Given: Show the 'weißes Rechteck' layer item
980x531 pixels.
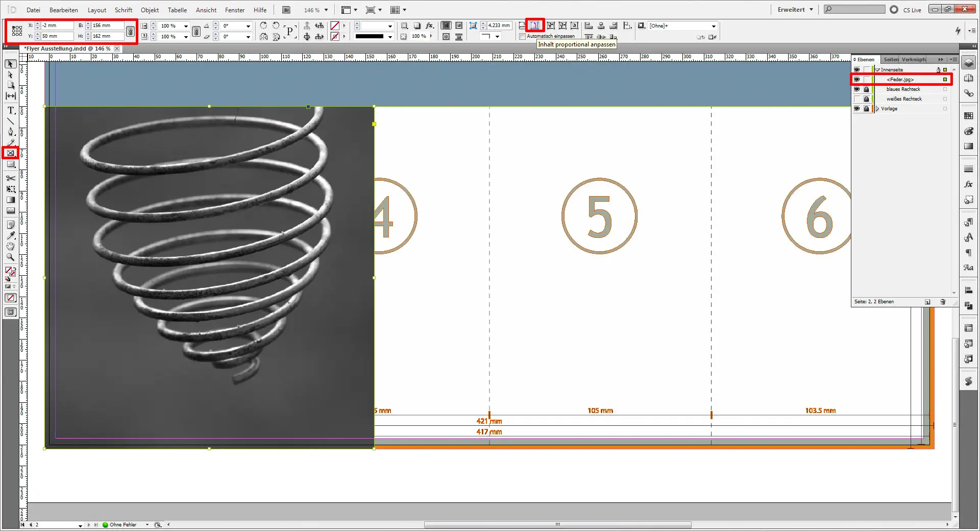Looking at the screenshot, I should click(x=856, y=99).
